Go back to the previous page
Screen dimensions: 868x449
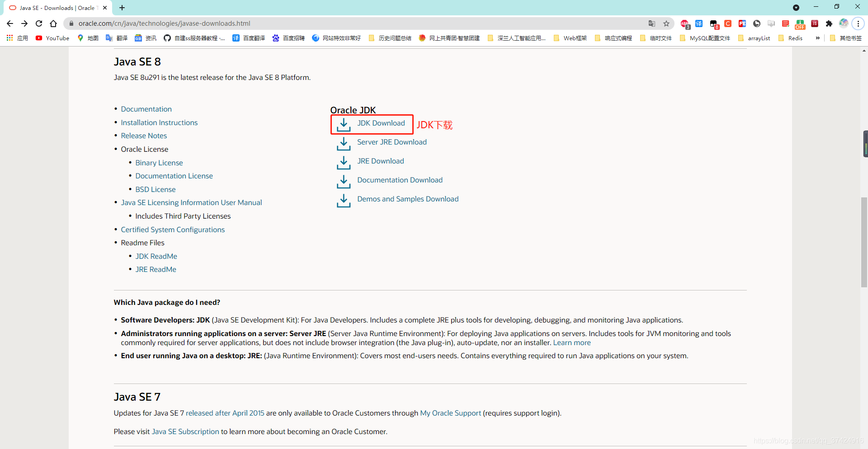[10, 23]
